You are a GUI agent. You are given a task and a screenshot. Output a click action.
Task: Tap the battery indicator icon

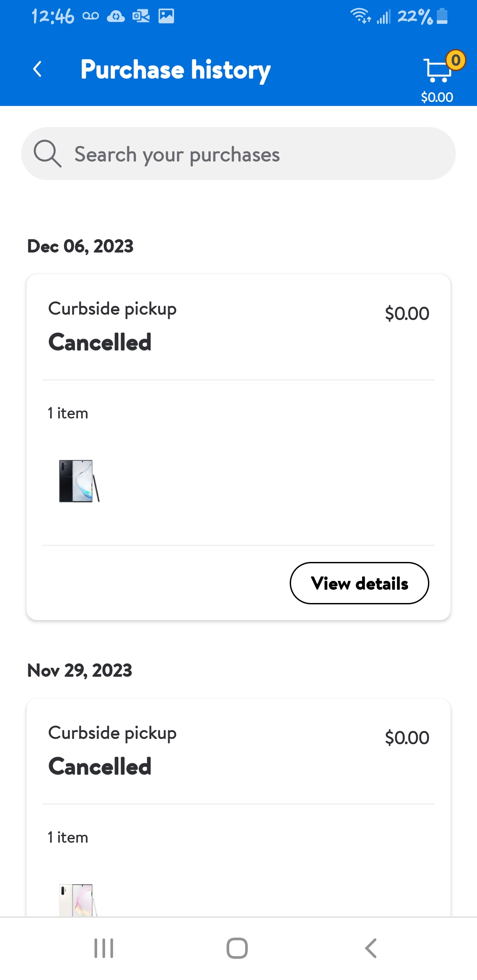tap(442, 16)
